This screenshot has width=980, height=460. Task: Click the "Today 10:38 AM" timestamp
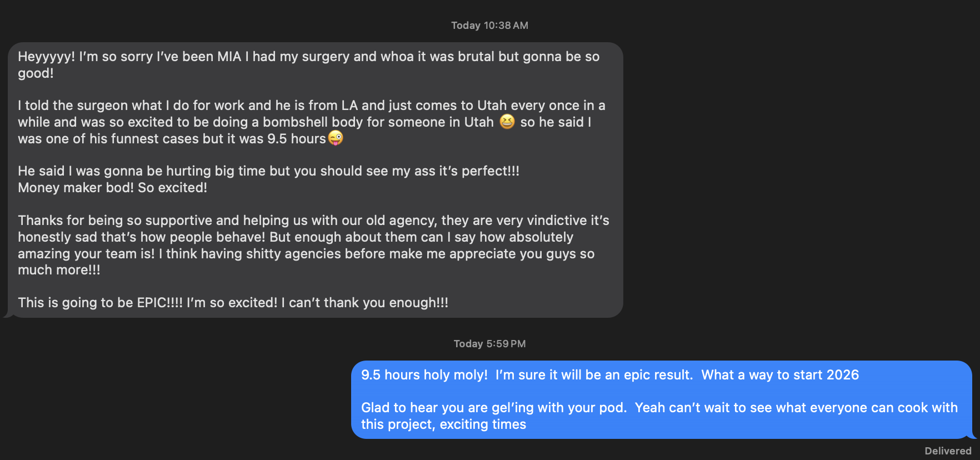pyautogui.click(x=489, y=25)
